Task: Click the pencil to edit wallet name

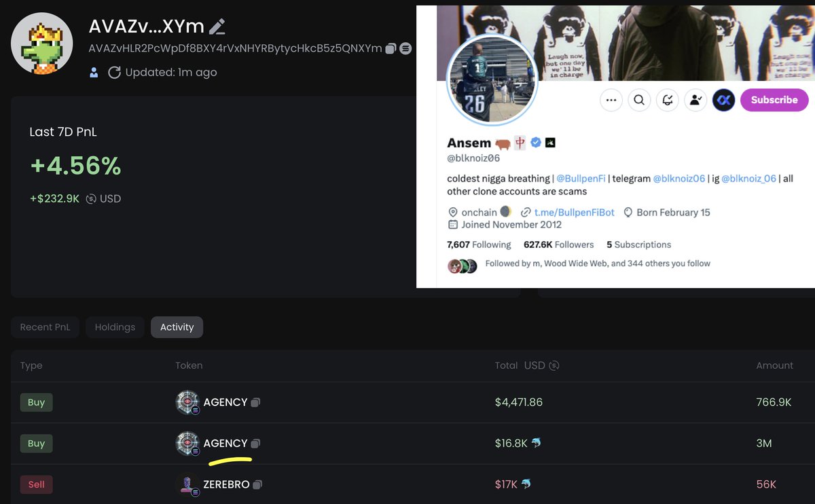Action: 217,26
